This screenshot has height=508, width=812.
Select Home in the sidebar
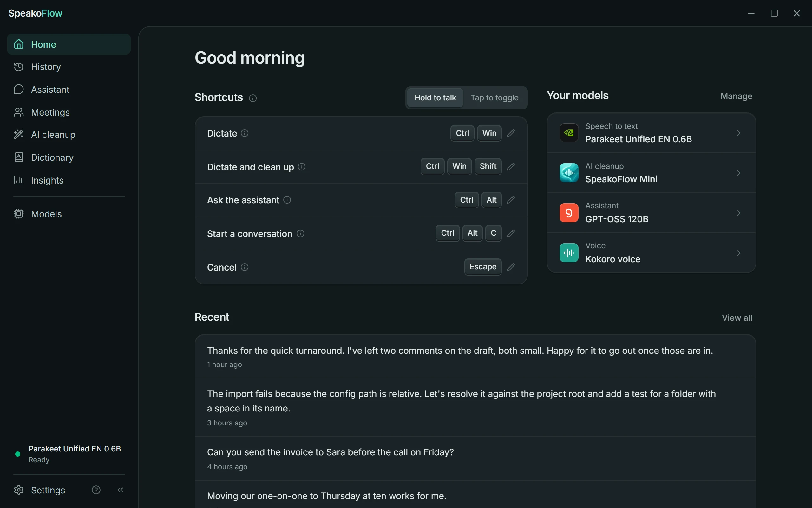click(x=69, y=44)
